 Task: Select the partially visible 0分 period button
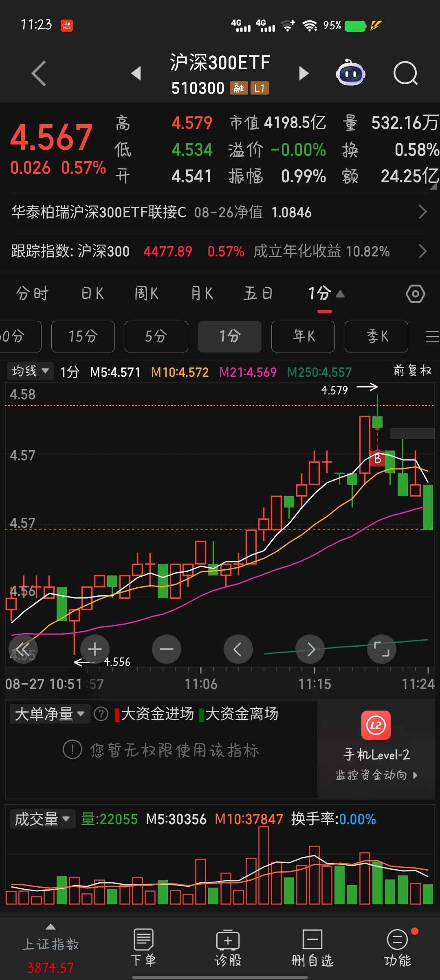20,337
